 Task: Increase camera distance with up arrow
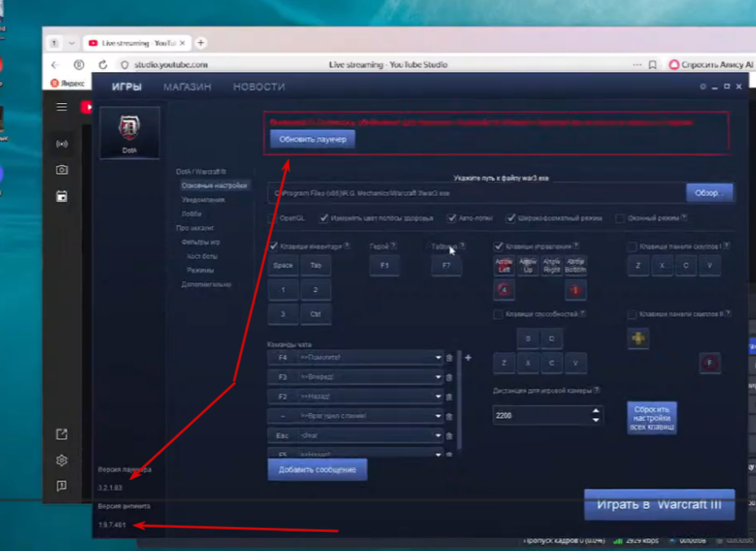(x=596, y=411)
